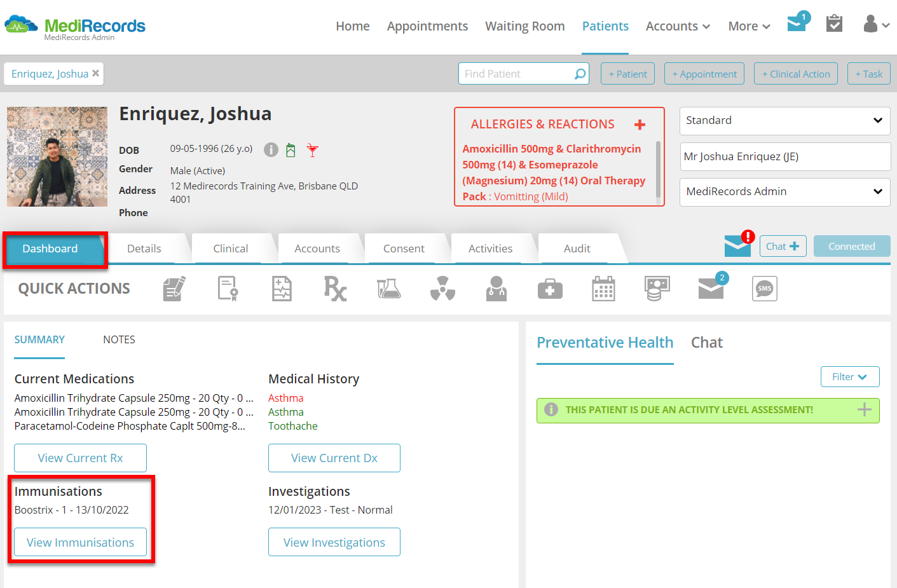Image resolution: width=897 pixels, height=588 pixels.
Task: Expand the More menu in top navigation
Action: coord(749,26)
